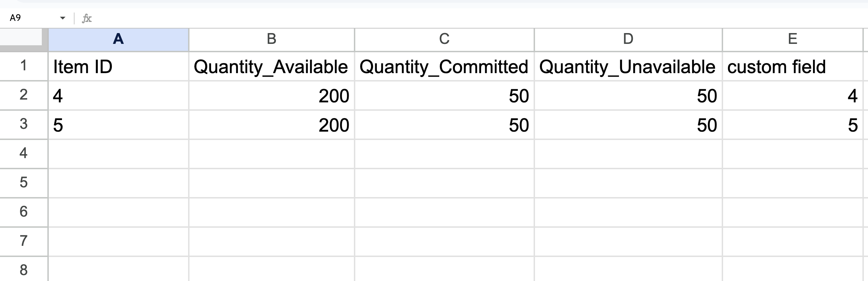The image size is (868, 281).
Task: Select row 1 header
Action: (23, 66)
